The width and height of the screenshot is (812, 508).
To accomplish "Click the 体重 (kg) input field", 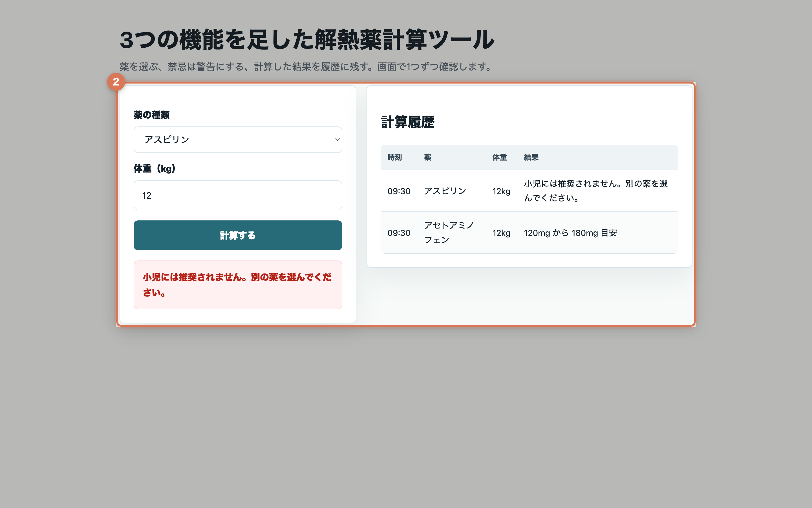I will point(238,195).
